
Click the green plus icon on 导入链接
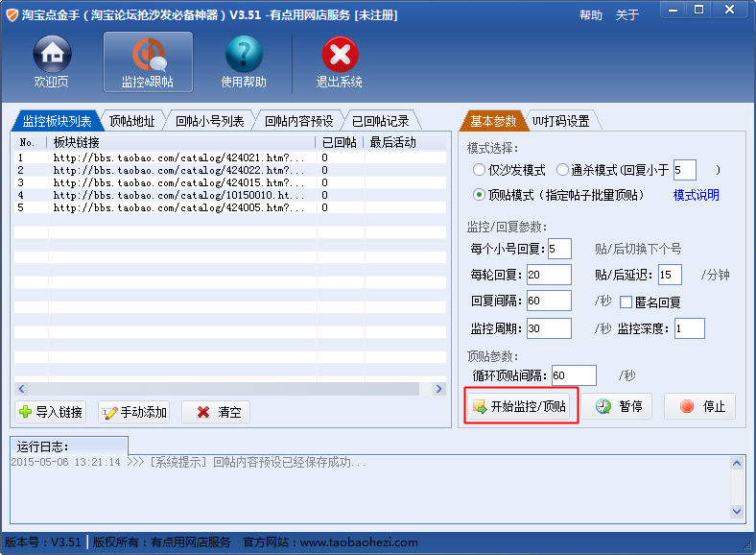click(25, 412)
